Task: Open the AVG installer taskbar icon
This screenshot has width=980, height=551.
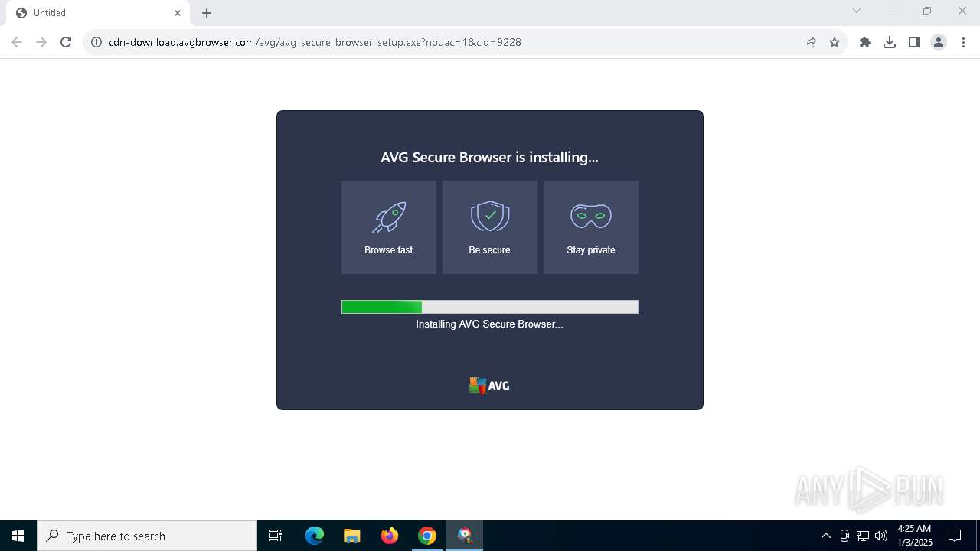Action: [x=465, y=536]
